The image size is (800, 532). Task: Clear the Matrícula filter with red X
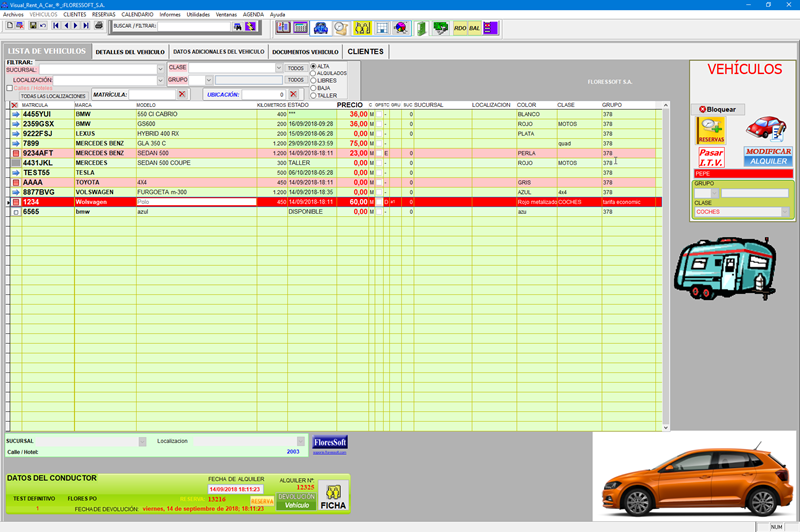click(182, 94)
